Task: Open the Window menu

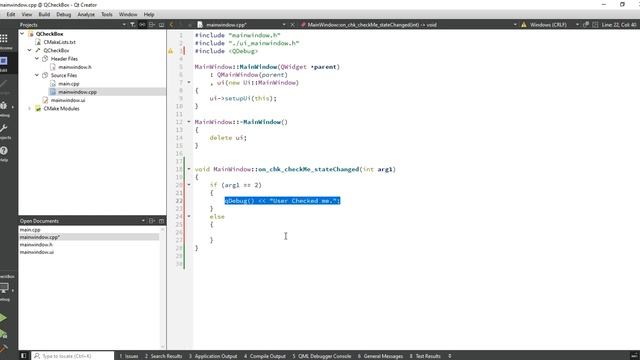Action: click(128, 14)
